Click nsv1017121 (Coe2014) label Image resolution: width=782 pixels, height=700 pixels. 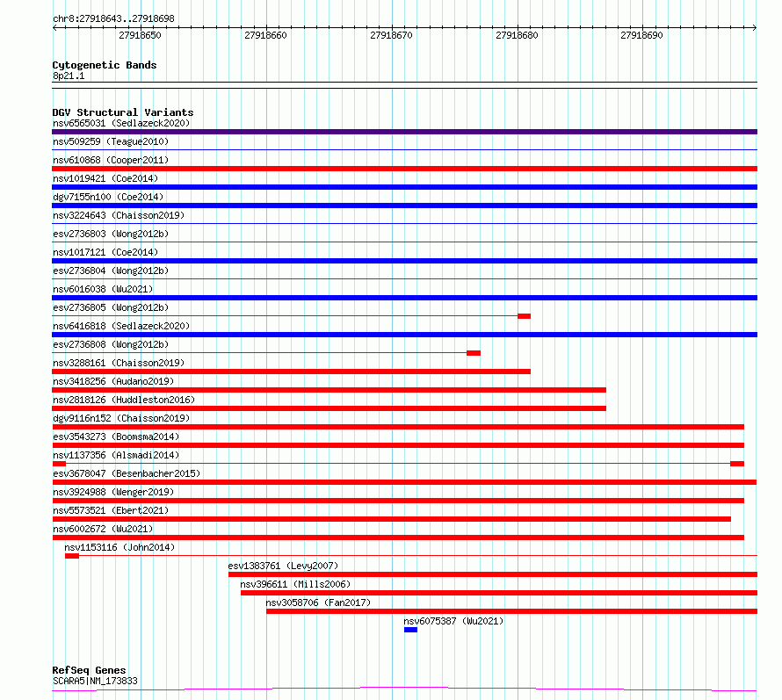click(105, 252)
